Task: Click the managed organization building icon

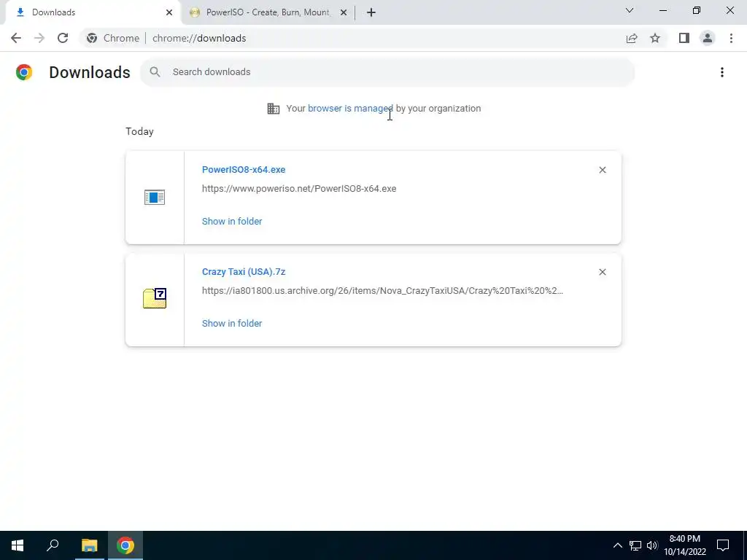Action: click(274, 109)
